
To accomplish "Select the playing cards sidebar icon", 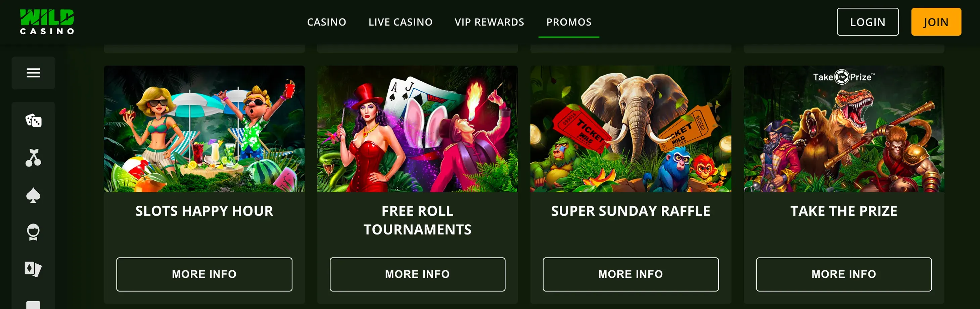I will [34, 269].
